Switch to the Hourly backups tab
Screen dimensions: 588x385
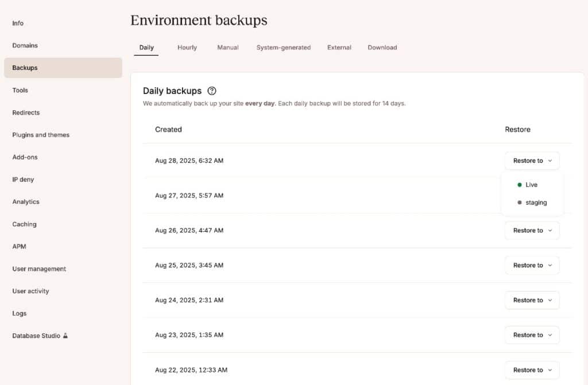click(x=187, y=48)
